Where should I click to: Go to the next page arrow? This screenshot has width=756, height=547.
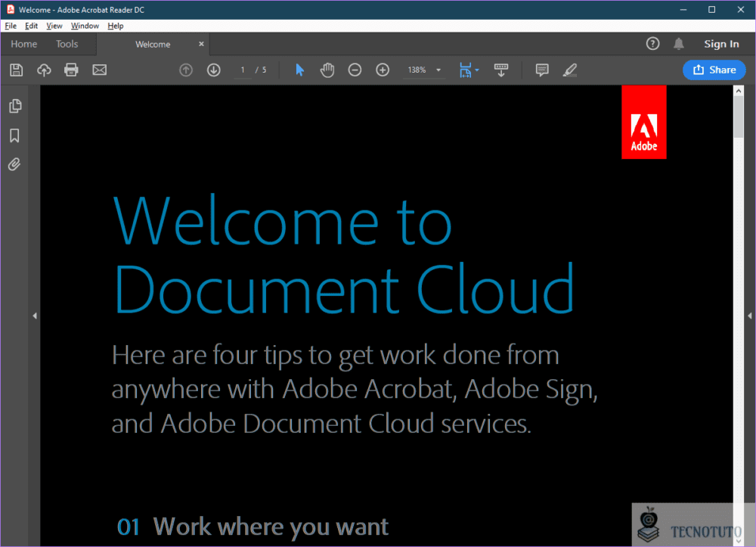(214, 70)
